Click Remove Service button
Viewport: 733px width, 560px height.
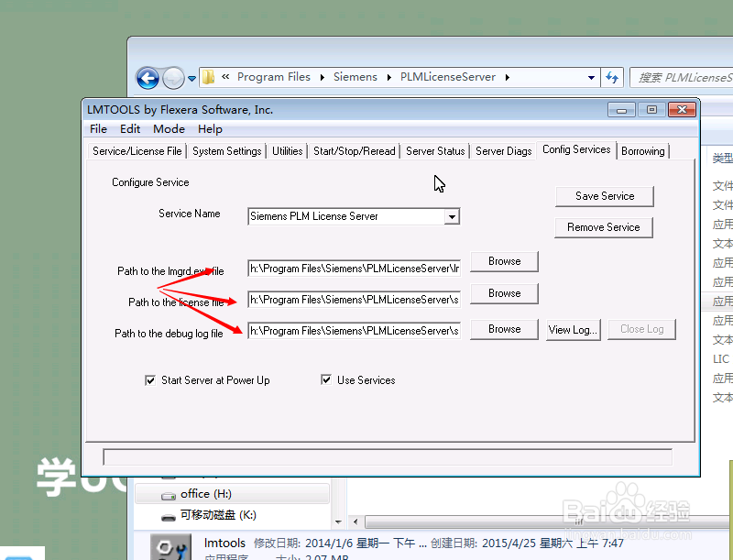coord(604,227)
